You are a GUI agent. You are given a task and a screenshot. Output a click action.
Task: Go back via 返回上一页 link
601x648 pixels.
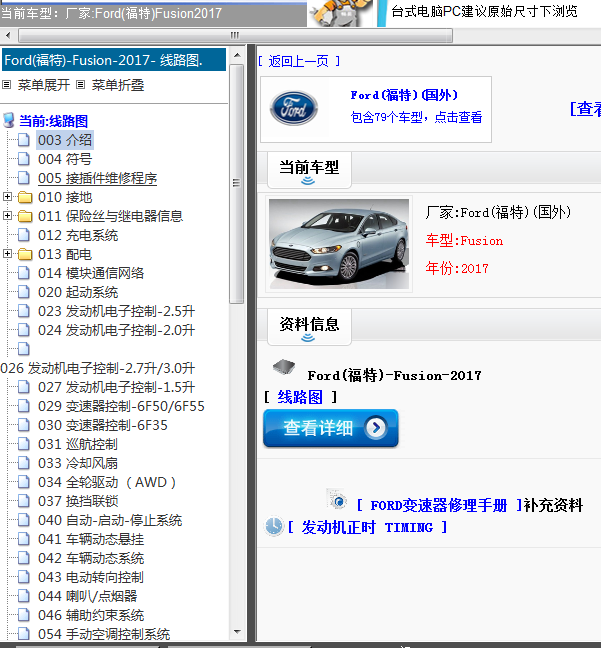click(298, 62)
